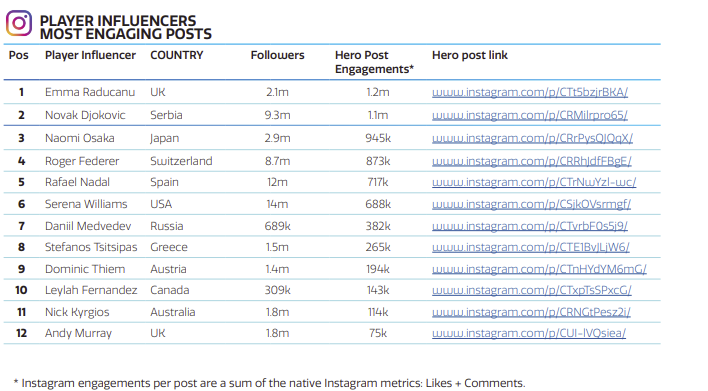Click Serena Williams' 14m followers value
Image resolution: width=708 pixels, height=391 pixels.
click(277, 204)
